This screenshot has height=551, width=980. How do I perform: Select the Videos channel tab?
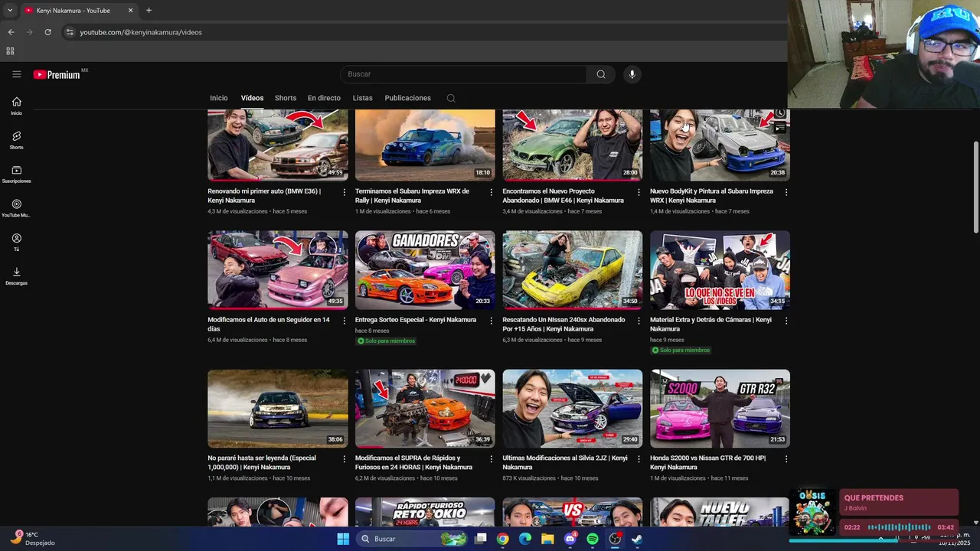coord(252,98)
